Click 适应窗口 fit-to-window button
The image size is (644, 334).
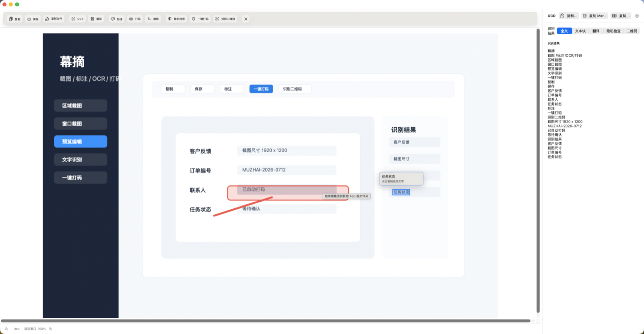(x=30, y=329)
